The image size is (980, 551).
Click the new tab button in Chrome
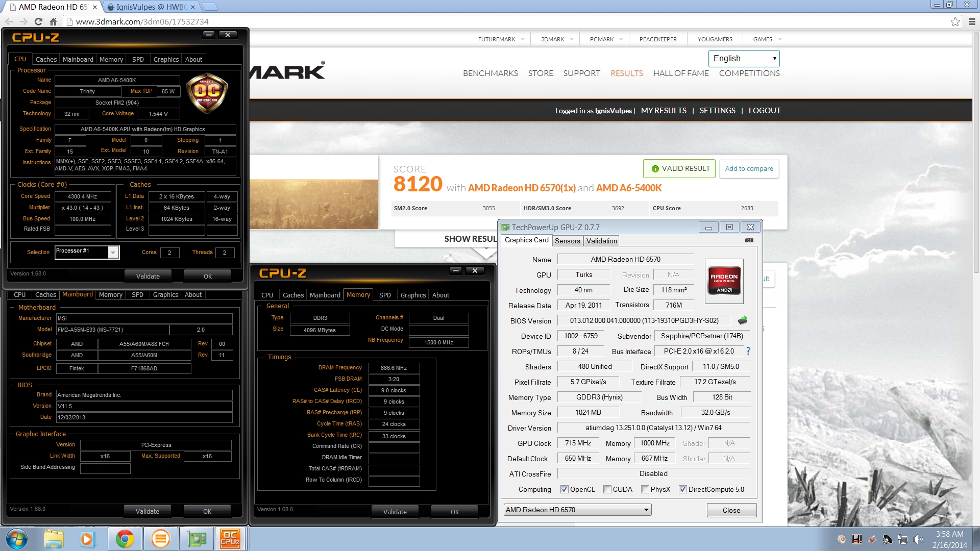pyautogui.click(x=210, y=7)
